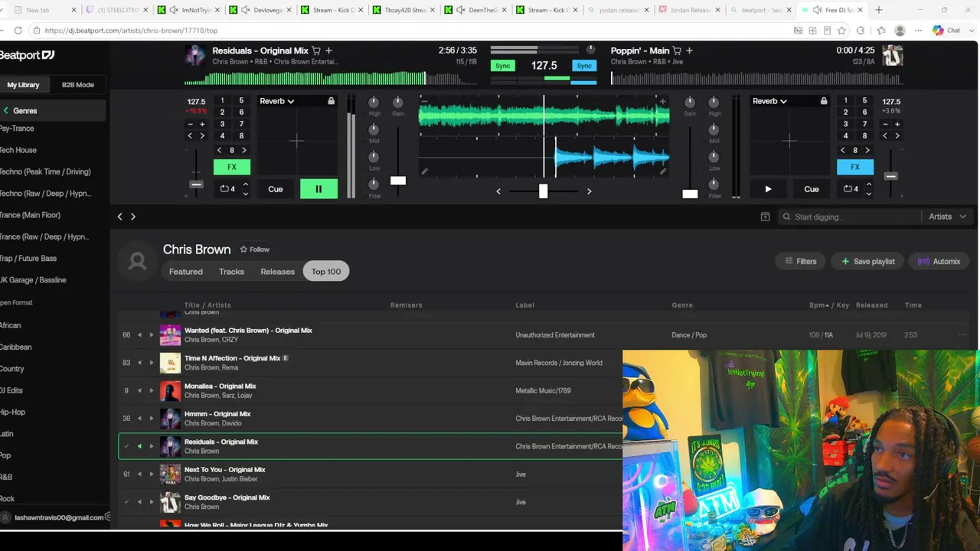Screen dimensions: 980x551
Task: Select Tech House genre
Action: click(18, 150)
